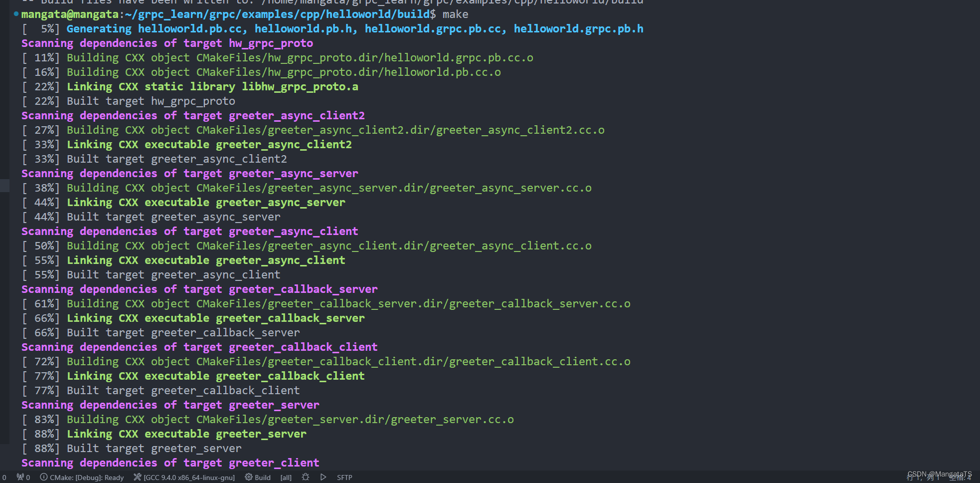Image resolution: width=980 pixels, height=483 pixels.
Task: Click the CMake debug bug icon
Action: coord(306,477)
